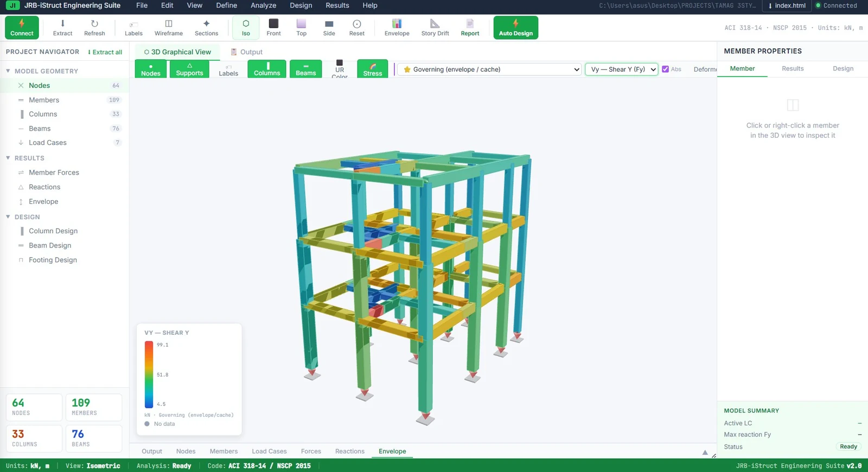Collapse the Results section in navigator
Viewport: 868px width, 472px height.
[x=8, y=158]
